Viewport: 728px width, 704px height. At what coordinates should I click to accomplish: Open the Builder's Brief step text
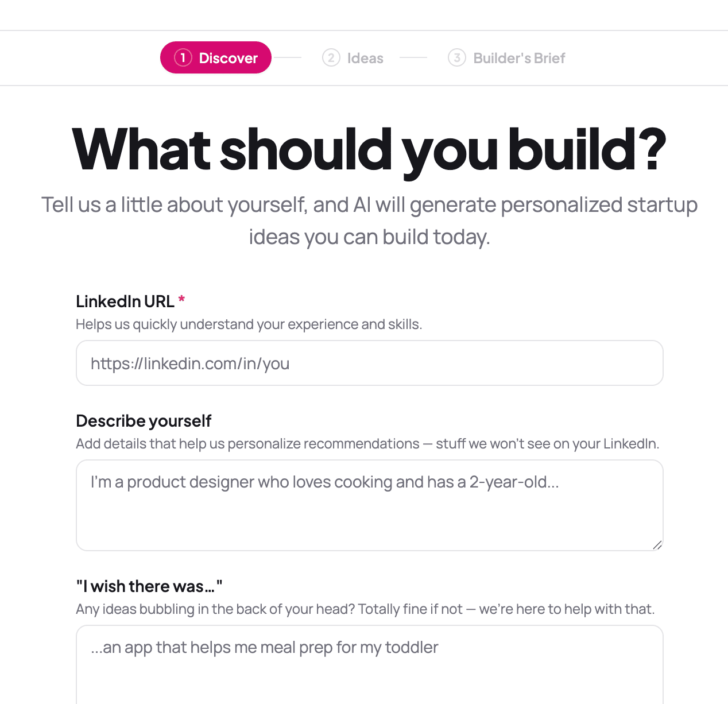[519, 58]
